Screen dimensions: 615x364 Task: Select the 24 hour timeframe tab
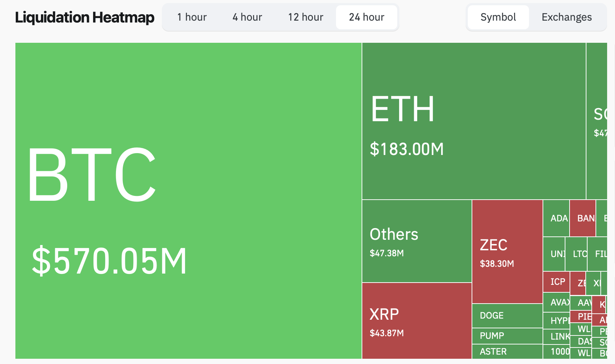(366, 17)
